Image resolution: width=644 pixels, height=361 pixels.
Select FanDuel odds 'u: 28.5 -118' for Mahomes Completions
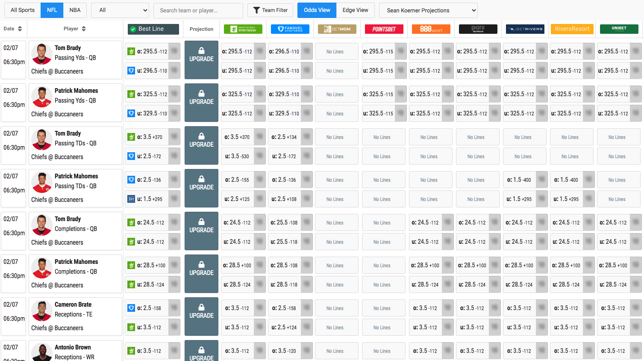(290, 284)
